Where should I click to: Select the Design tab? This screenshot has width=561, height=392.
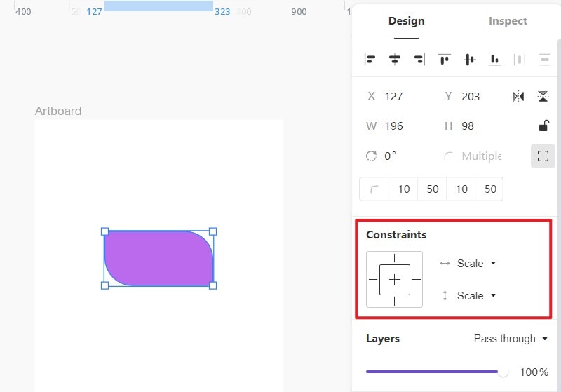point(406,21)
